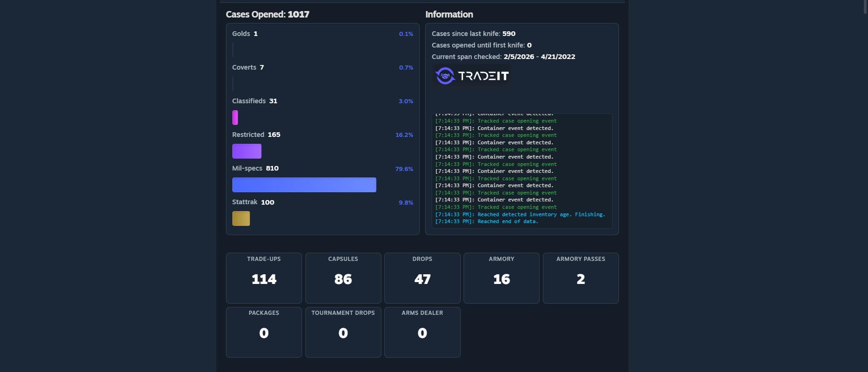Image resolution: width=868 pixels, height=372 pixels.
Task: Click the page's vertical scrollbar thumb
Action: click(865, 7)
